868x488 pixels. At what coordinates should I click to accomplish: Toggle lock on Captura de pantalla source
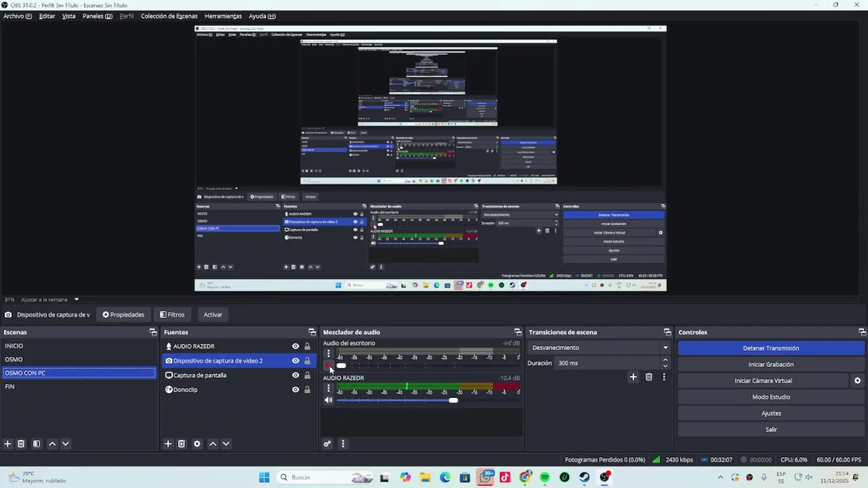[x=307, y=375]
